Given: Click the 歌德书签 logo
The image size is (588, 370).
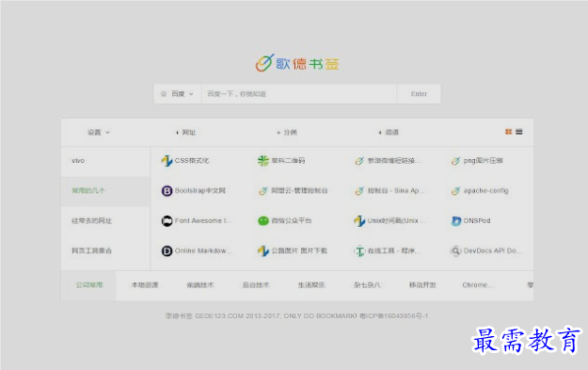Looking at the screenshot, I should click(297, 63).
